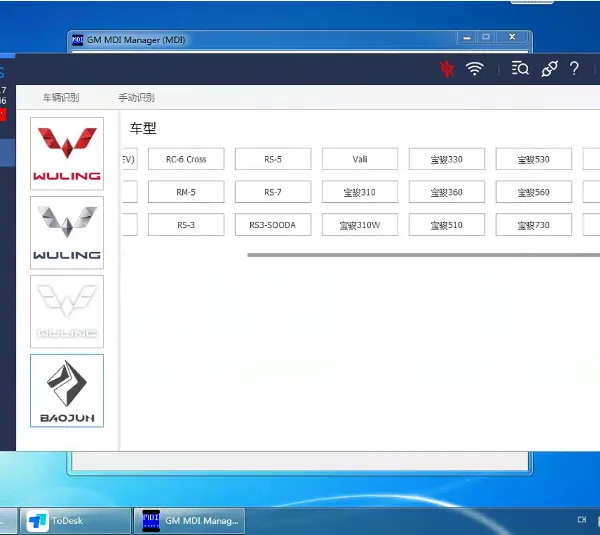
Task: Choose the RS-7 model
Action: click(273, 192)
